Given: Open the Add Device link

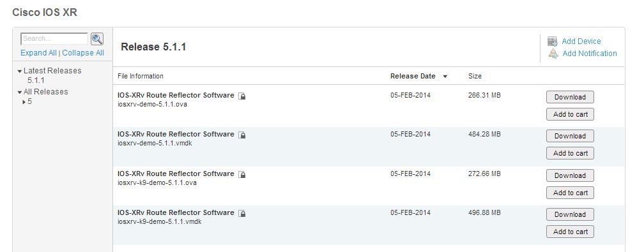Looking at the screenshot, I should 581,41.
